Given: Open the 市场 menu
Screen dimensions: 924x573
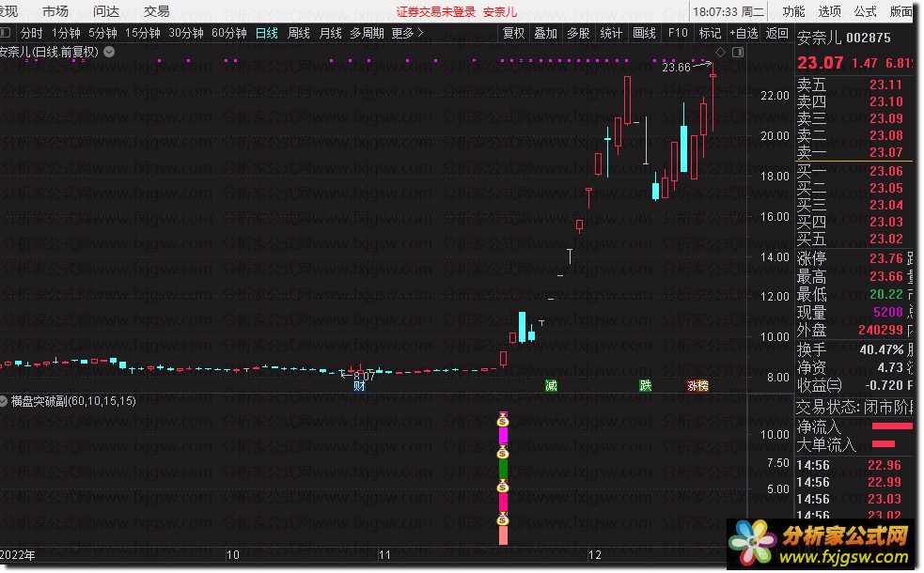Looking at the screenshot, I should click(55, 11).
